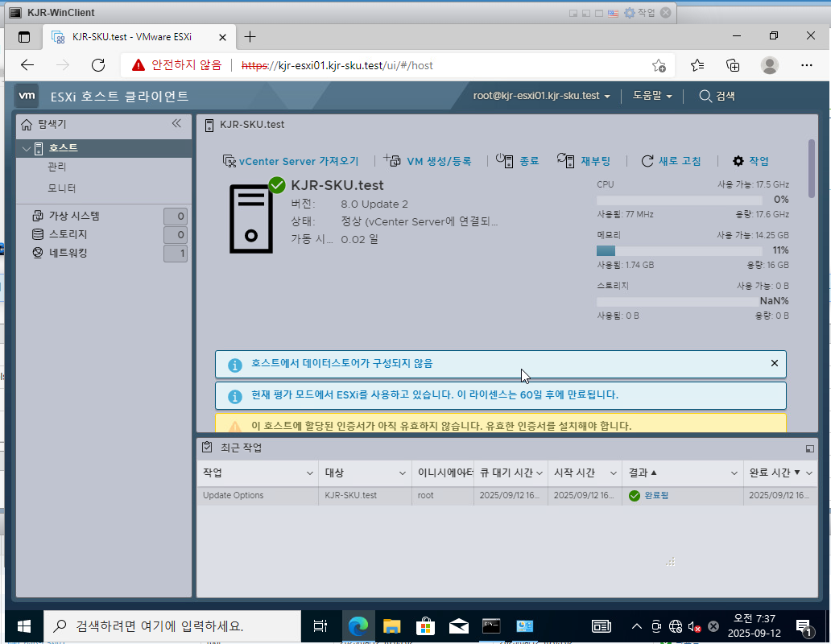Open the root user account dropdown
The image size is (831, 644).
[x=542, y=96]
